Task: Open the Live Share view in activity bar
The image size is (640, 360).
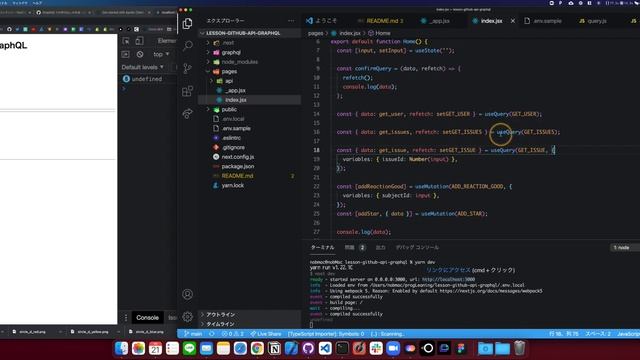Action: click(x=187, y=113)
